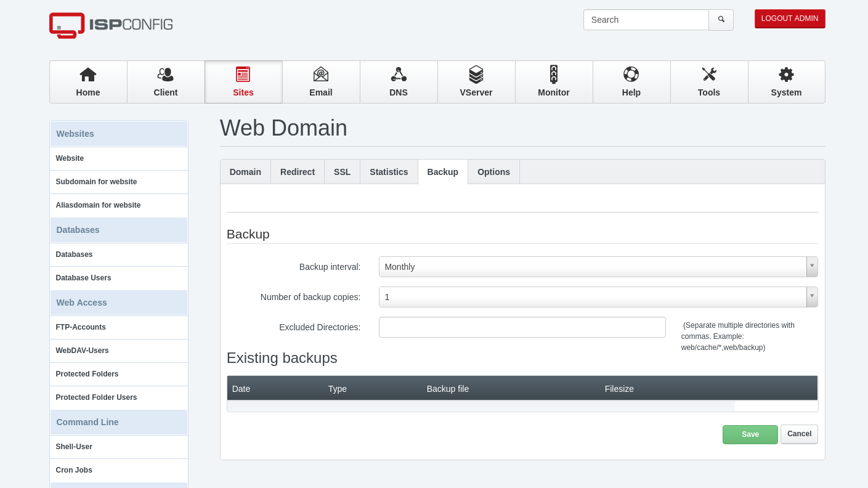Open Subdomain for website link
The image size is (868, 488).
pos(119,182)
